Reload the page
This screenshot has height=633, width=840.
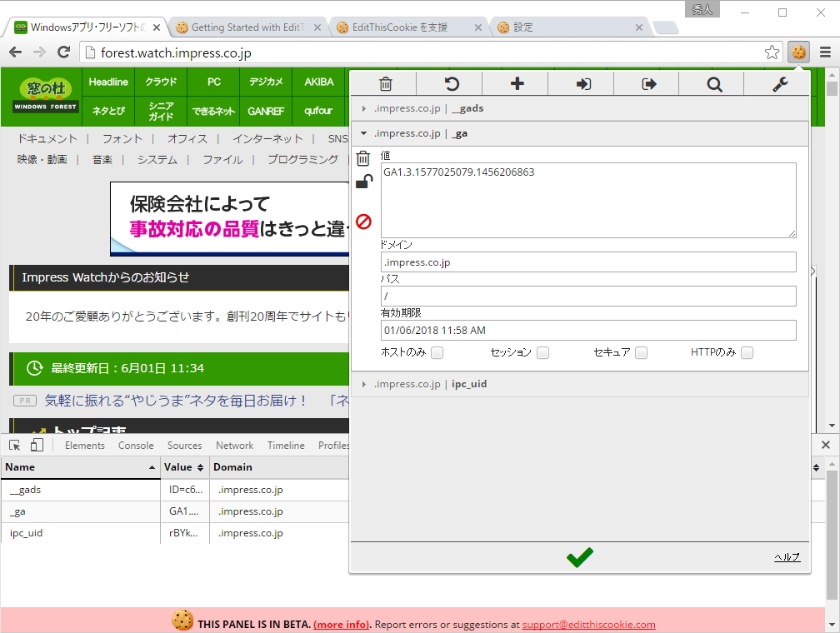(63, 52)
